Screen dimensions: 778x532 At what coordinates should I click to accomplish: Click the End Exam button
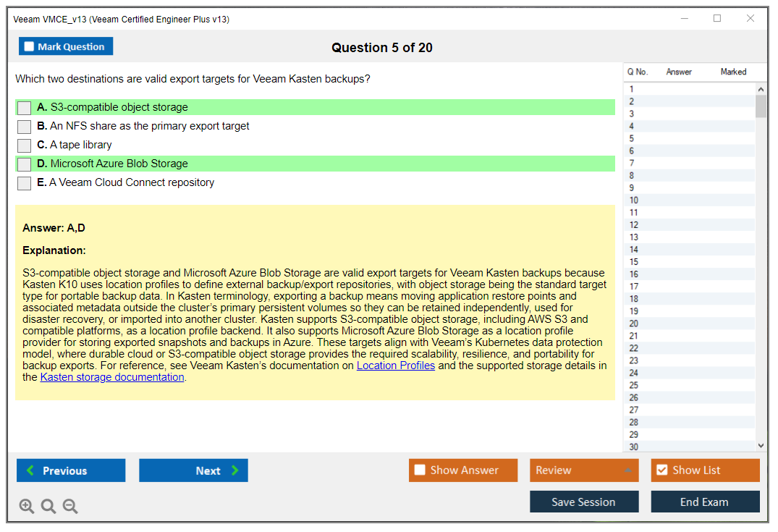coord(705,502)
